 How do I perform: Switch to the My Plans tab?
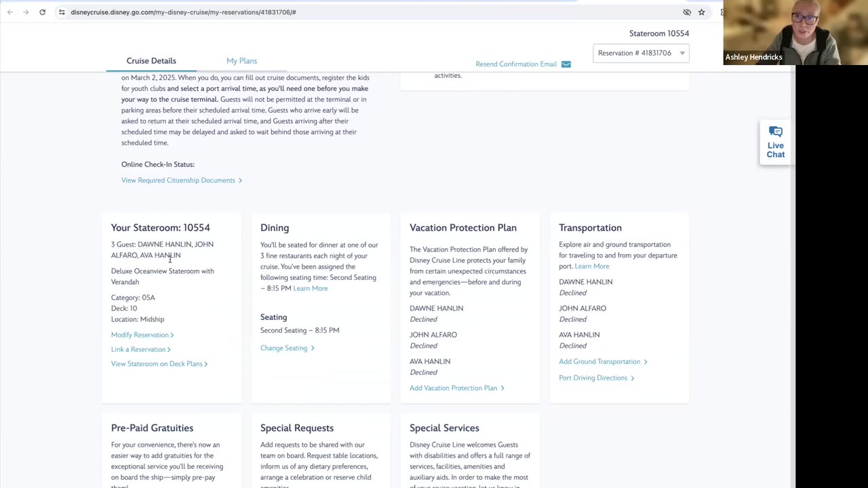(x=241, y=61)
